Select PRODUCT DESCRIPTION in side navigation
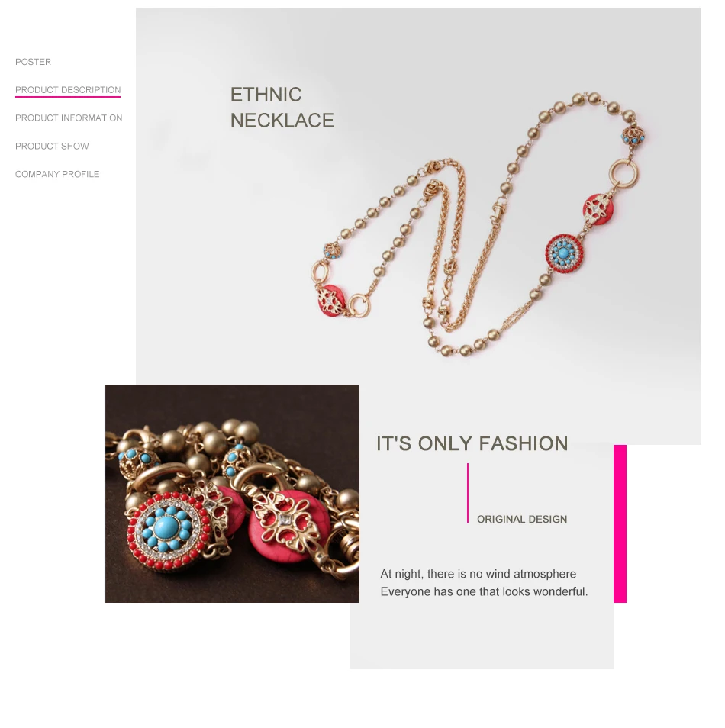The width and height of the screenshot is (725, 728). point(68,89)
